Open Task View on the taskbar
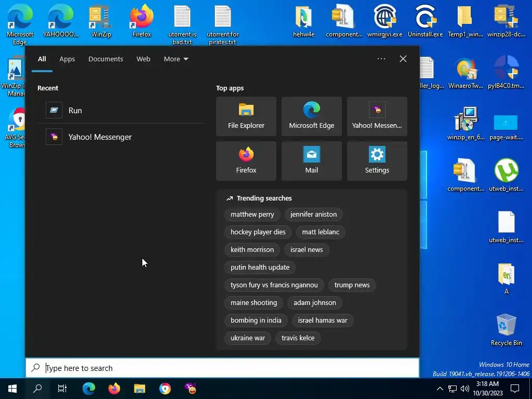This screenshot has height=399, width=532. pyautogui.click(x=62, y=389)
